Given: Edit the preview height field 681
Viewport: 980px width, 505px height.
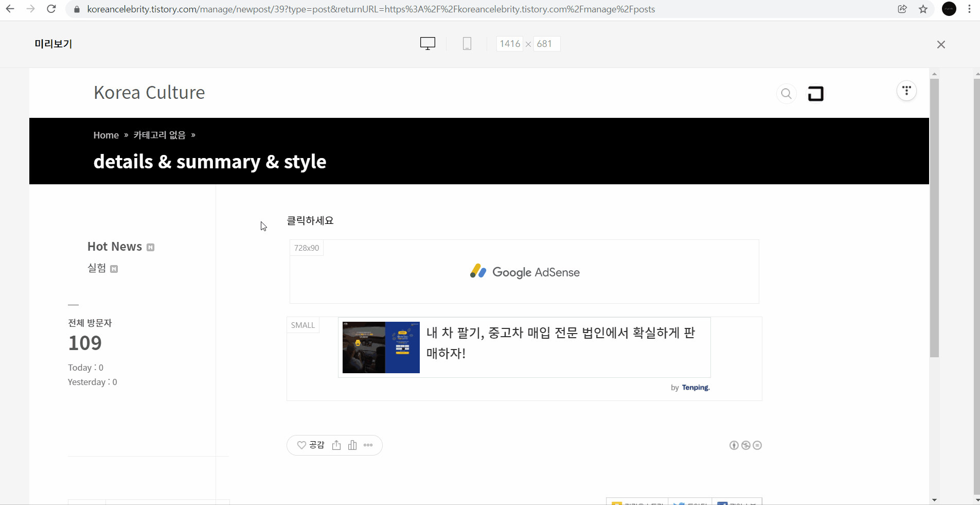Looking at the screenshot, I should click(x=546, y=44).
